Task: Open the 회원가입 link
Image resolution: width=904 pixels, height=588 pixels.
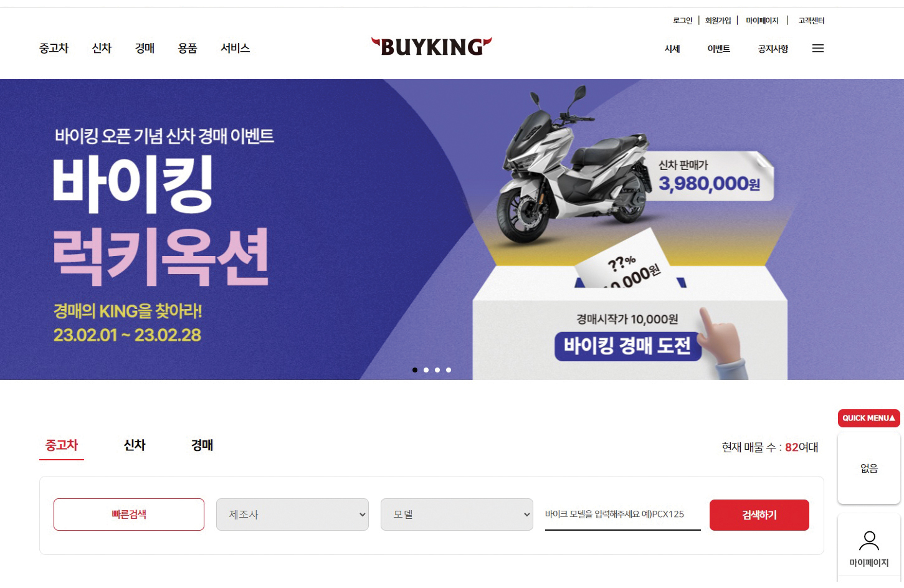Action: (718, 21)
